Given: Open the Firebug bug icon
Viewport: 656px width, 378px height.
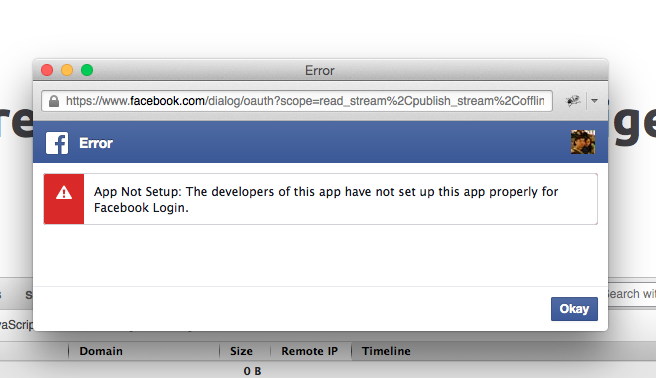Looking at the screenshot, I should click(573, 101).
